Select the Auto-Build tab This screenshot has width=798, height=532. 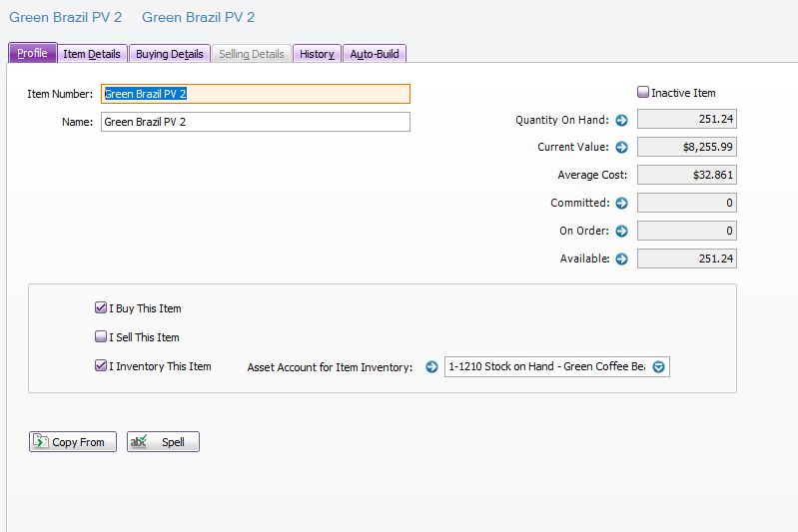[x=375, y=54]
